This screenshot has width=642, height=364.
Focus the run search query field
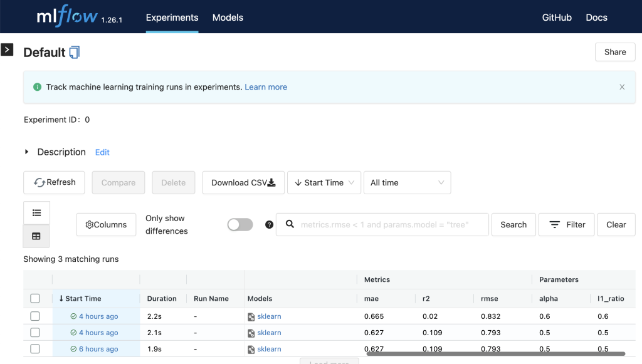tap(389, 225)
